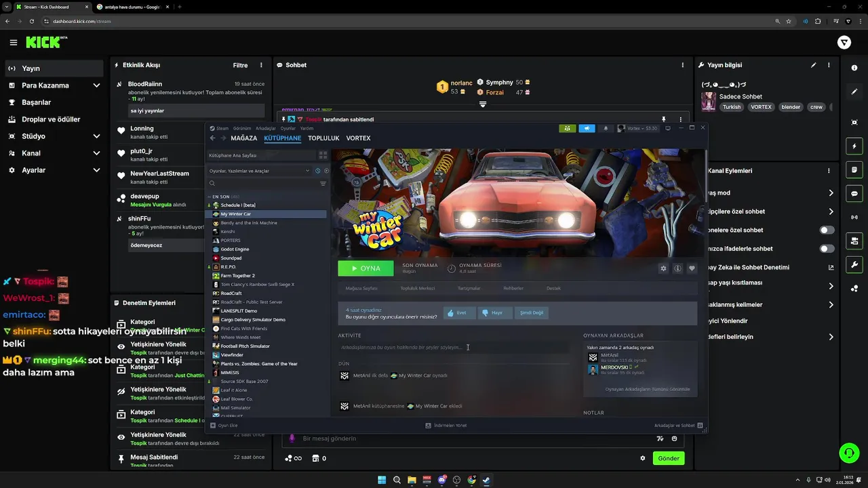Open Windows taskbar search

(397, 481)
